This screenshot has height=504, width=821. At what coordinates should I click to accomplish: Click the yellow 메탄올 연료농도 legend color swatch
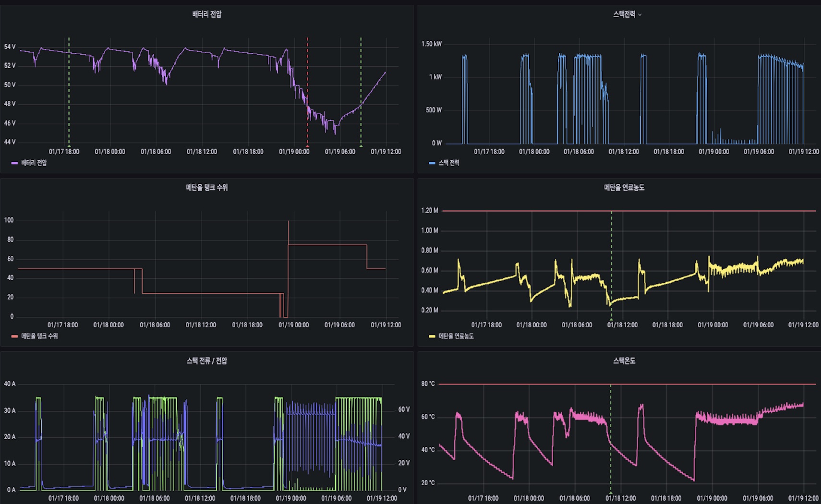432,336
